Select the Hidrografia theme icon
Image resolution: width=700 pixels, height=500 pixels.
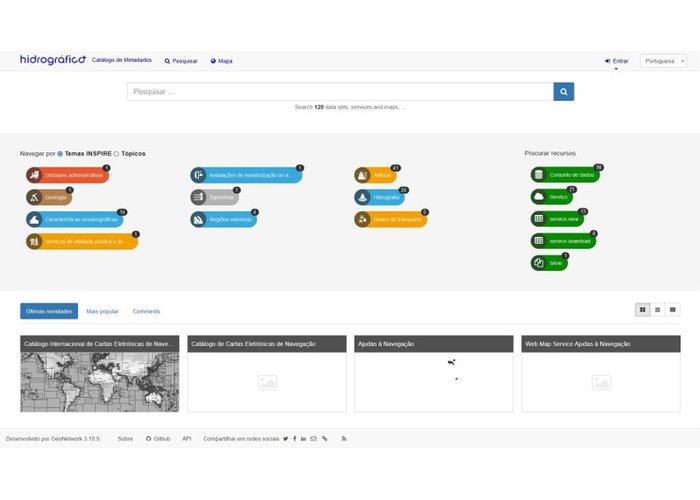(363, 197)
